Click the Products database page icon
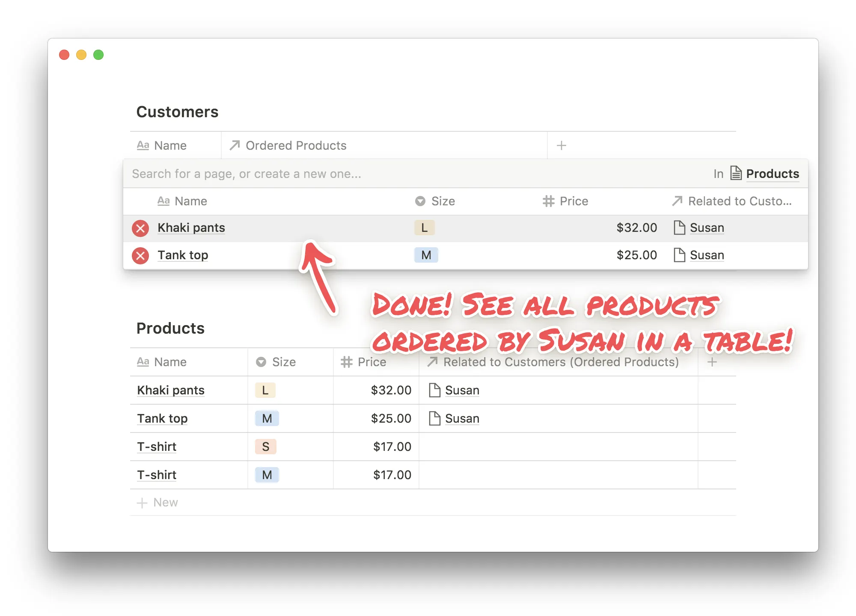This screenshot has height=616, width=856. tap(736, 173)
